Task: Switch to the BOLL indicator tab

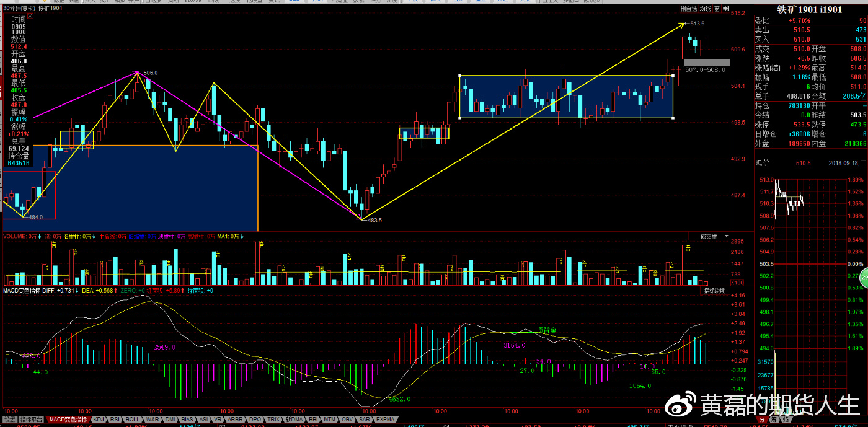Action: click(x=133, y=420)
